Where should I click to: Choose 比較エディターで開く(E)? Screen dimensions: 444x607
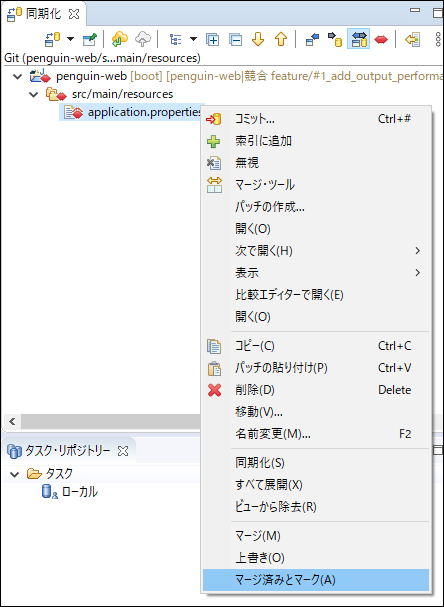[x=315, y=295]
